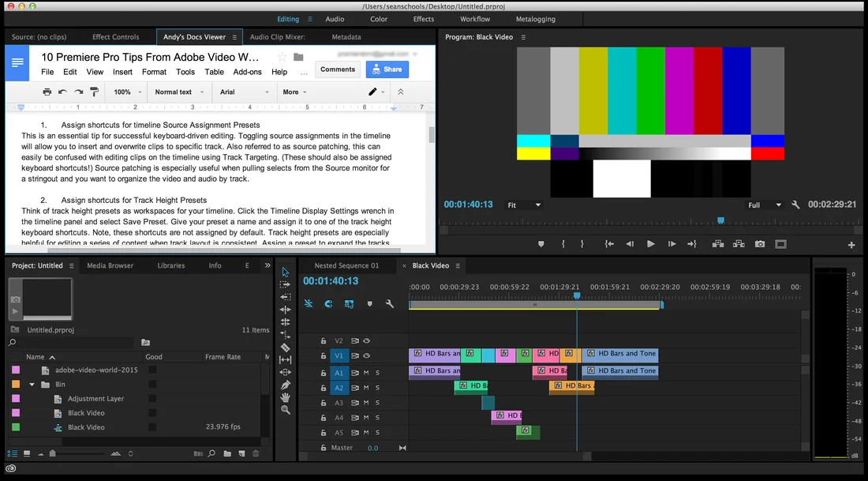
Task: Open the Full playback resolution dropdown
Action: (765, 205)
